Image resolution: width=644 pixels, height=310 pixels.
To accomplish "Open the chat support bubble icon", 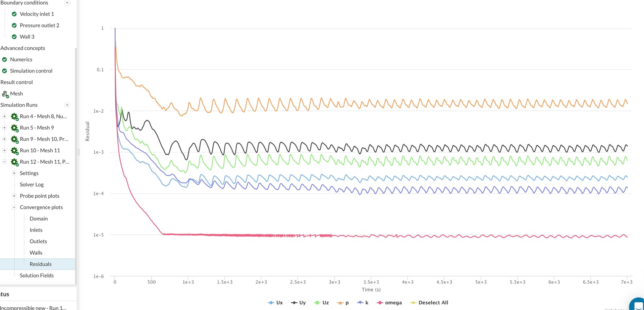I will (x=637, y=305).
